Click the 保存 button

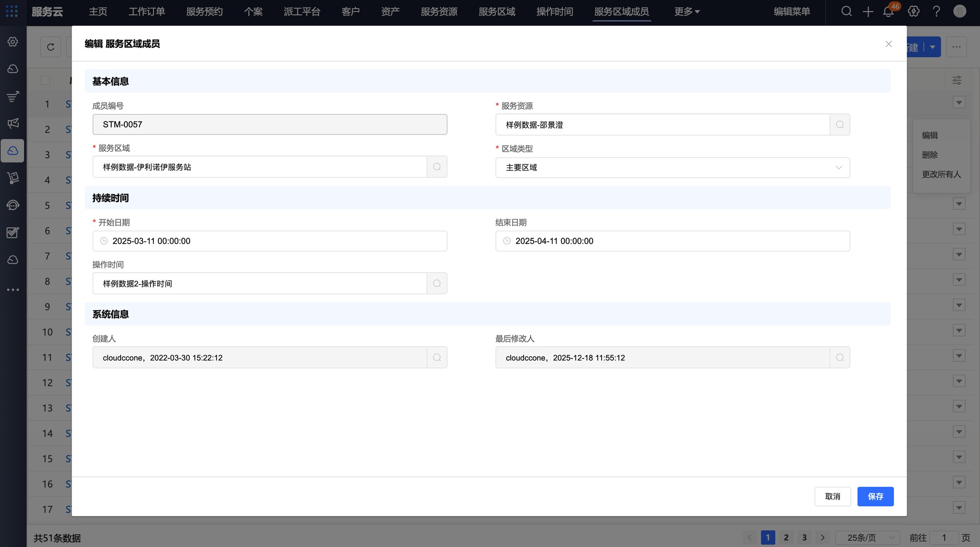pos(875,497)
